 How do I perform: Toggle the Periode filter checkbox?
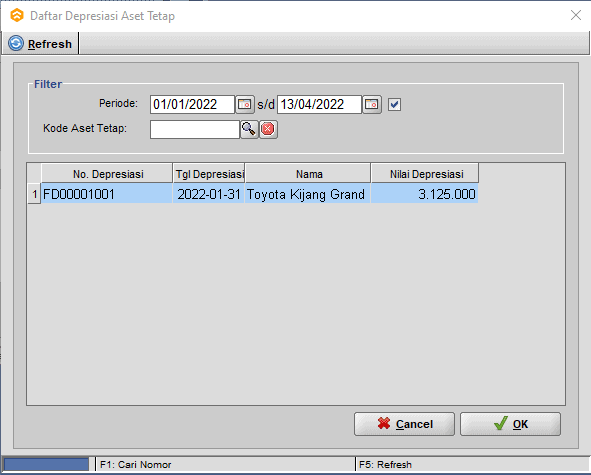pyautogui.click(x=394, y=104)
